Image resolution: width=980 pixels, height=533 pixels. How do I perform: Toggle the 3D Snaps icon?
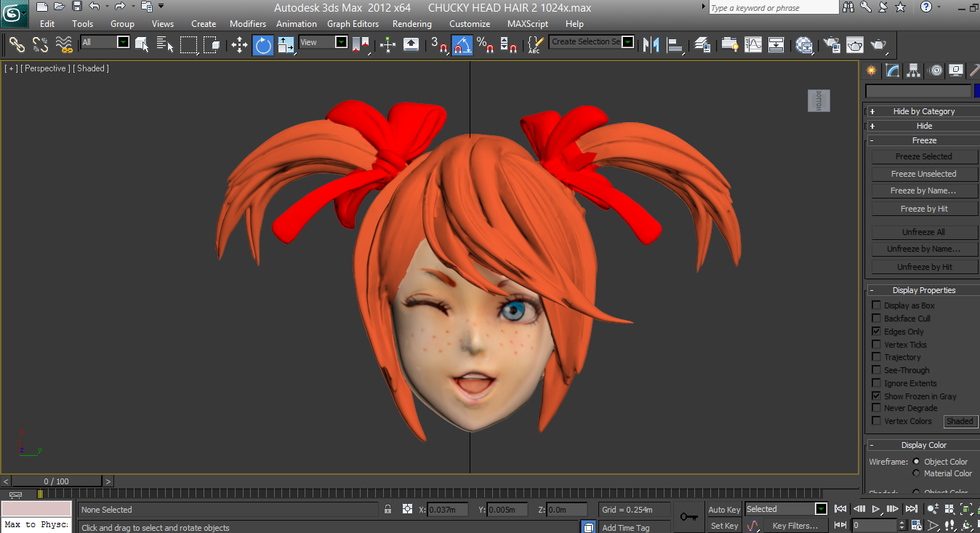coord(438,45)
